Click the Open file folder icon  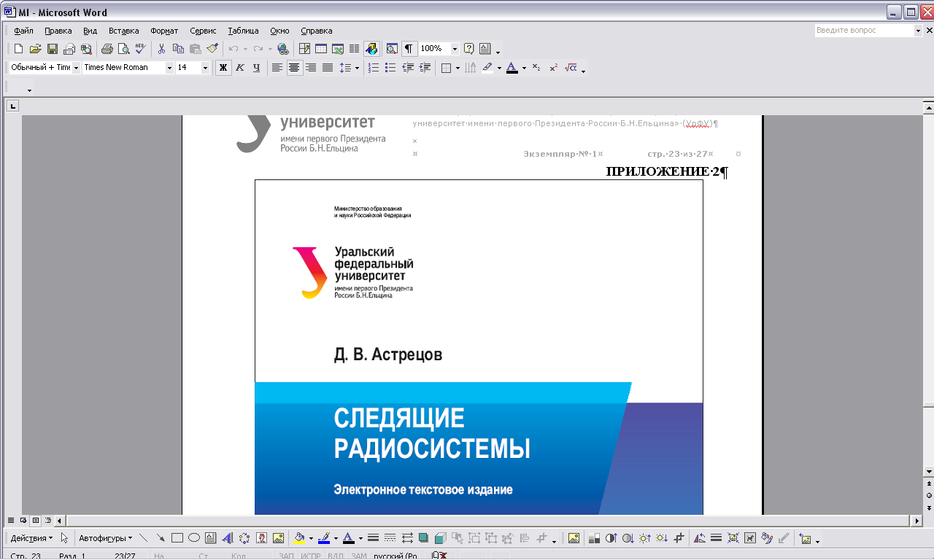[x=35, y=49]
